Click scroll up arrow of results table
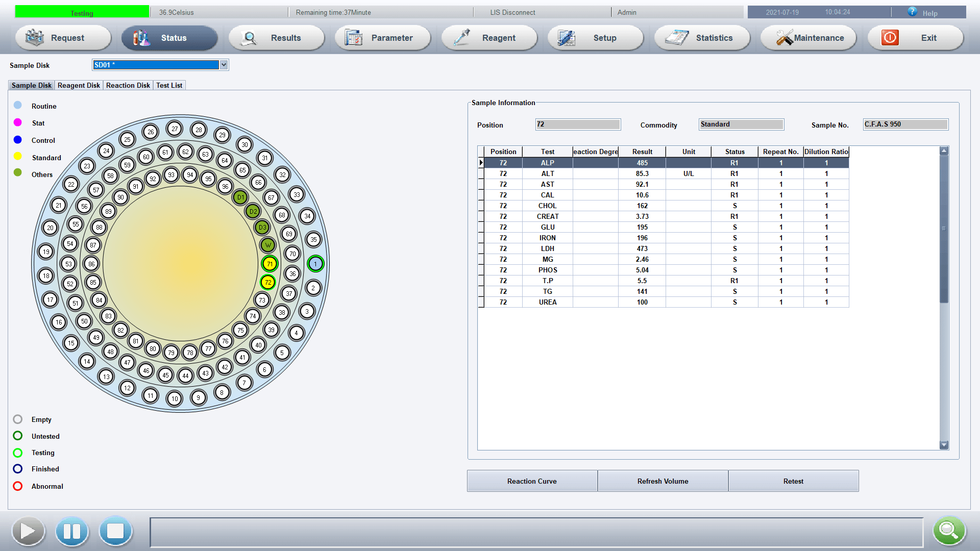980x551 pixels. (944, 151)
